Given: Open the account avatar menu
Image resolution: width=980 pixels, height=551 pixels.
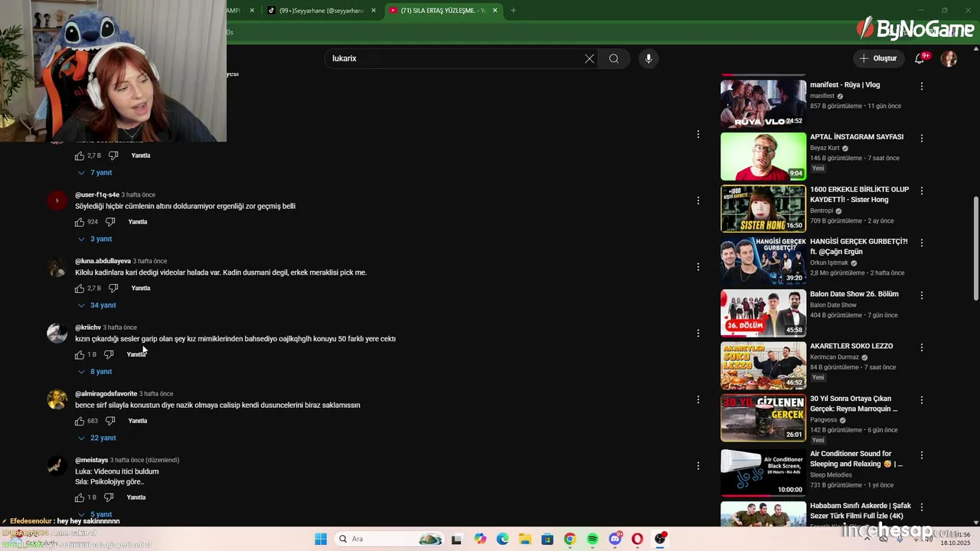Looking at the screenshot, I should pyautogui.click(x=949, y=58).
